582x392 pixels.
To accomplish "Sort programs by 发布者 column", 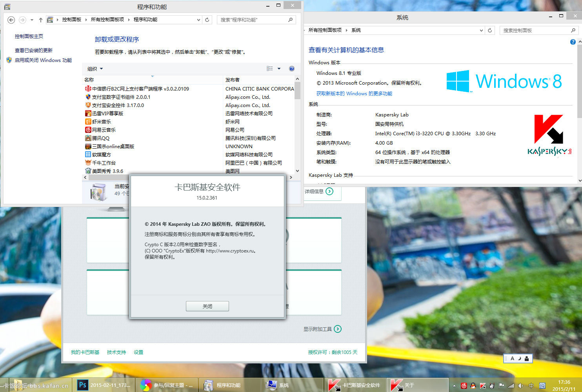I will click(x=258, y=80).
